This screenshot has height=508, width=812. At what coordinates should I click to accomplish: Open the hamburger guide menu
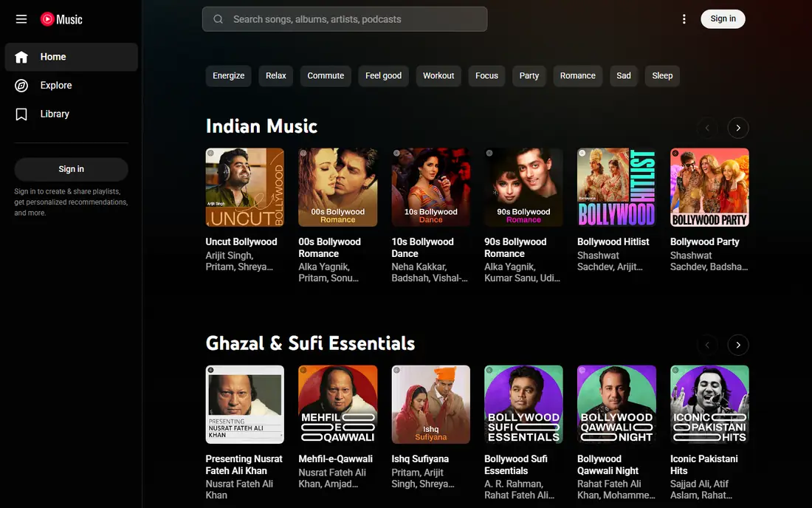tap(21, 19)
